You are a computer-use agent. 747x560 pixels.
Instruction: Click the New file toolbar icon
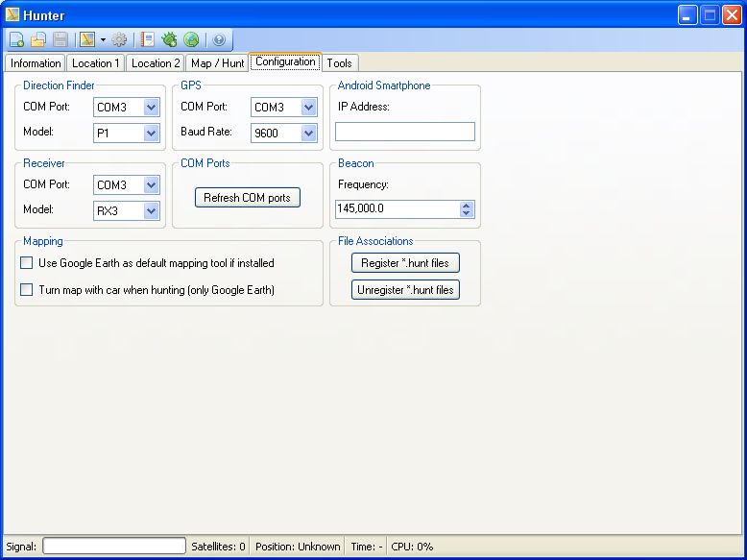click(16, 39)
